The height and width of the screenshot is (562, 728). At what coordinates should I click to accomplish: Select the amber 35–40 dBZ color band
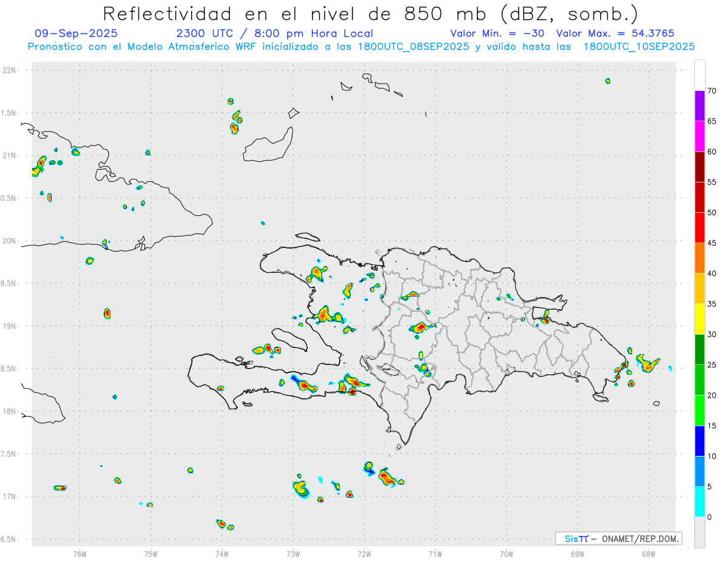699,289
